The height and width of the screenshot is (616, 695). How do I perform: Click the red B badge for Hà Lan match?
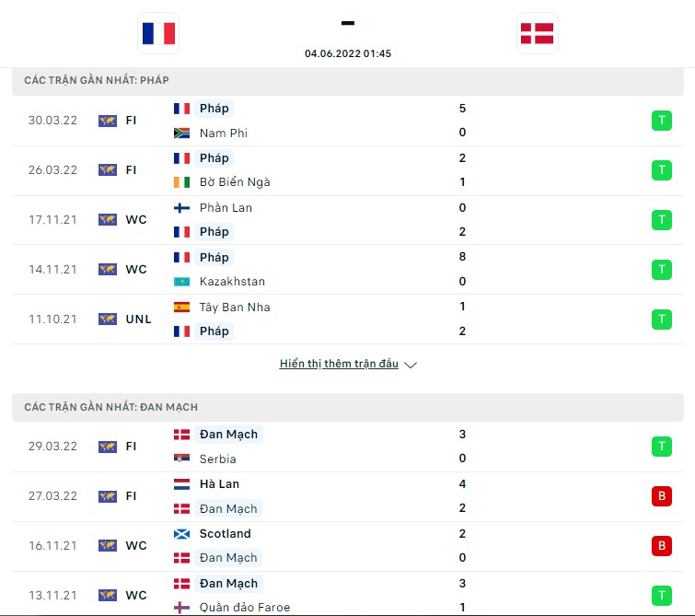661,496
